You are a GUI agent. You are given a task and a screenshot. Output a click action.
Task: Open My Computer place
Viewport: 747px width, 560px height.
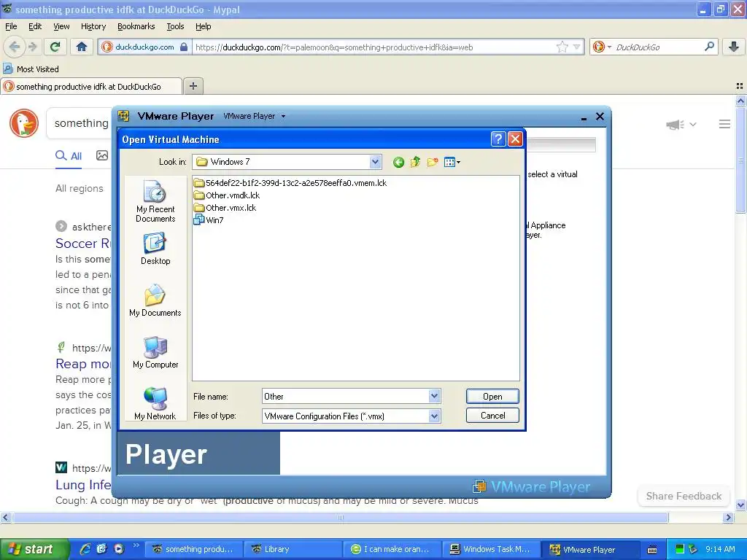pos(155,352)
